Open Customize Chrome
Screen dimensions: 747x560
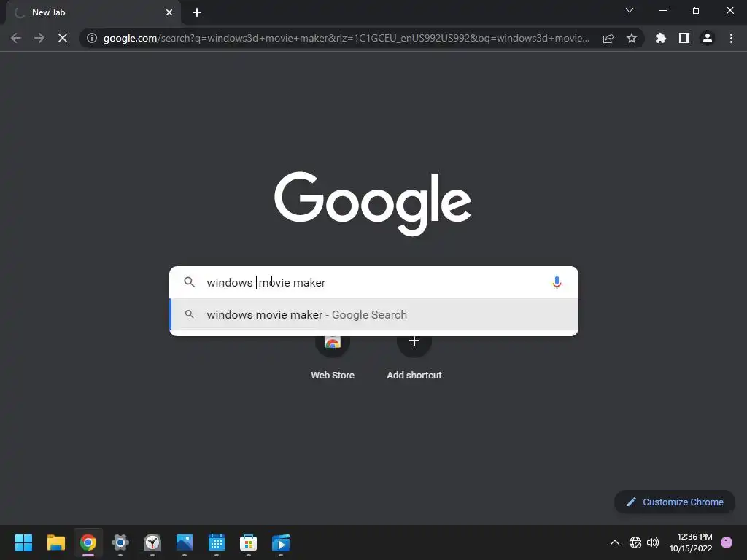coord(675,502)
